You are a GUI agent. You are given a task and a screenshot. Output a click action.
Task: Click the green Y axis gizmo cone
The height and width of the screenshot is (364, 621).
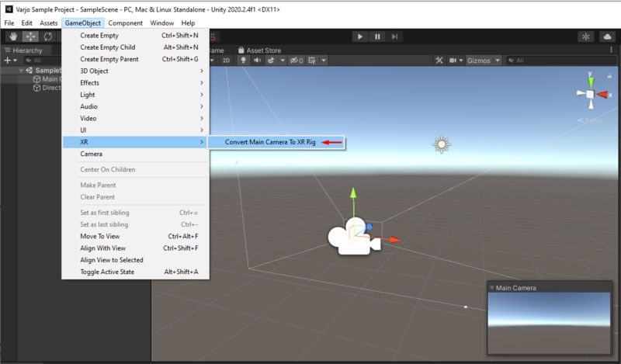click(x=591, y=82)
